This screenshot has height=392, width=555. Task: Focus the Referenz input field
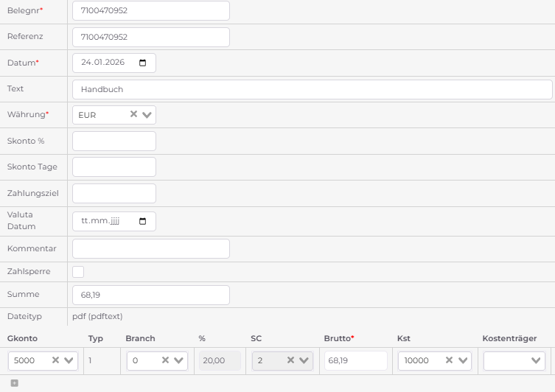pyautogui.click(x=150, y=37)
